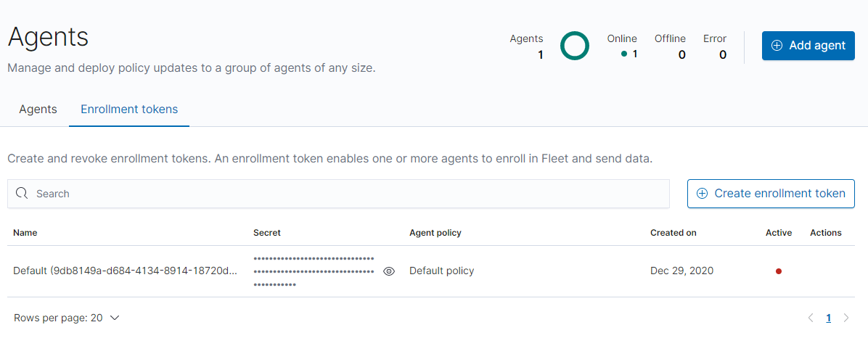
Task: Click the chevron beside Rows per page 20
Action: [x=114, y=318]
